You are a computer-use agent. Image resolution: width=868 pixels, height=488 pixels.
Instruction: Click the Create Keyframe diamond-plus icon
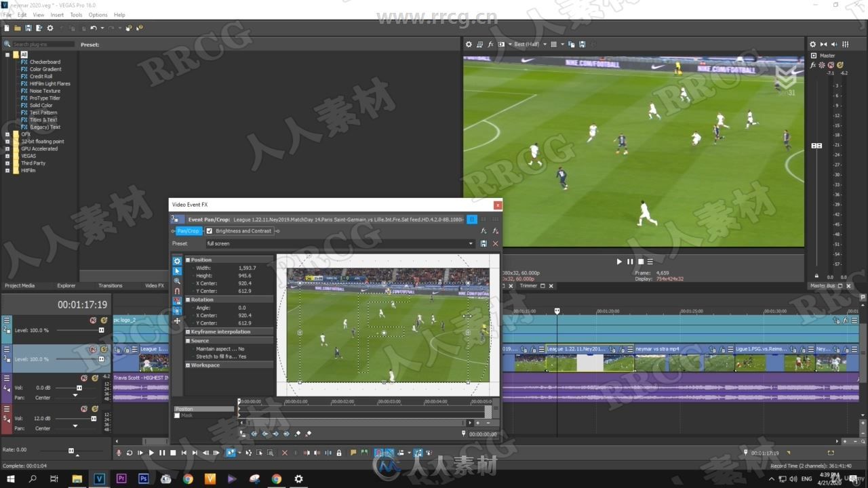coord(297,434)
